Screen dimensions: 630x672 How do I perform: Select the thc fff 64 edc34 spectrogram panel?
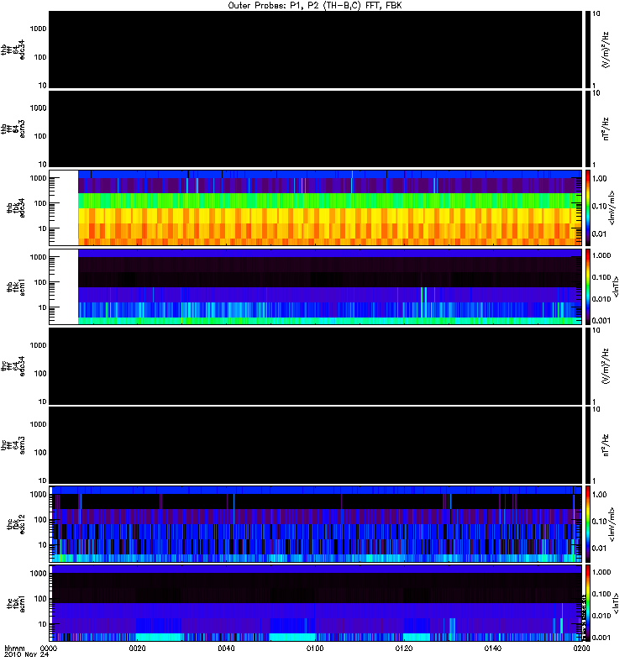tap(315, 366)
